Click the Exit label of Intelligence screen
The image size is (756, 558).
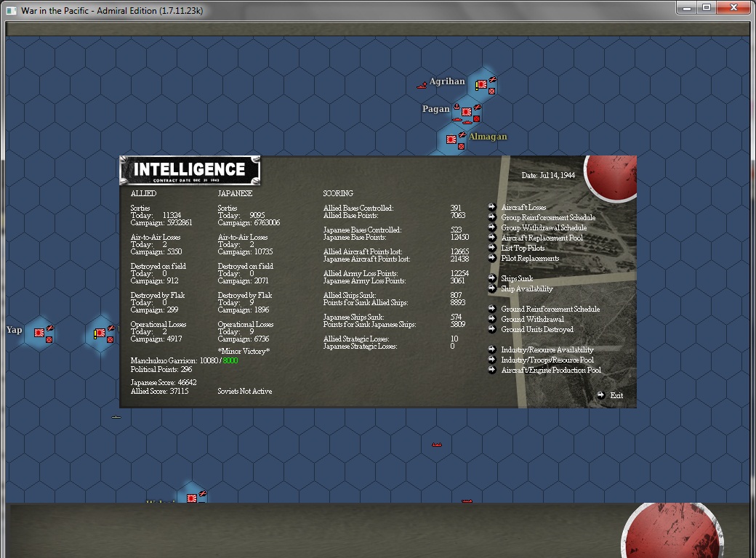coord(616,395)
